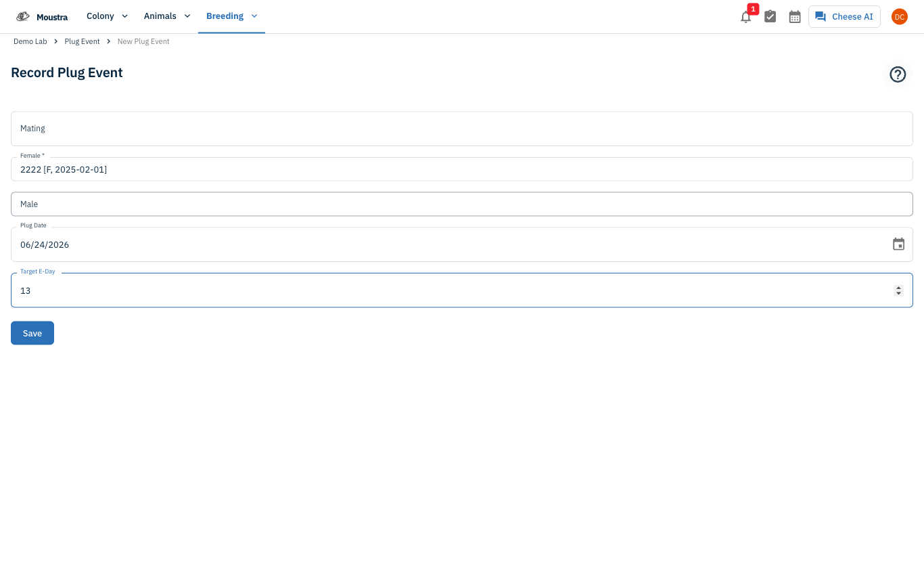Click New Plug Event breadcrumb text

pyautogui.click(x=143, y=41)
